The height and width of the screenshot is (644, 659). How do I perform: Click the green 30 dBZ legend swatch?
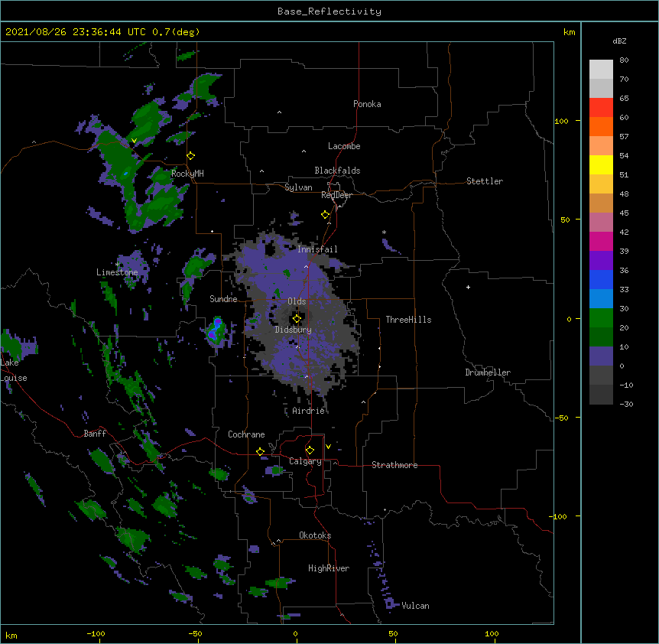point(601,318)
